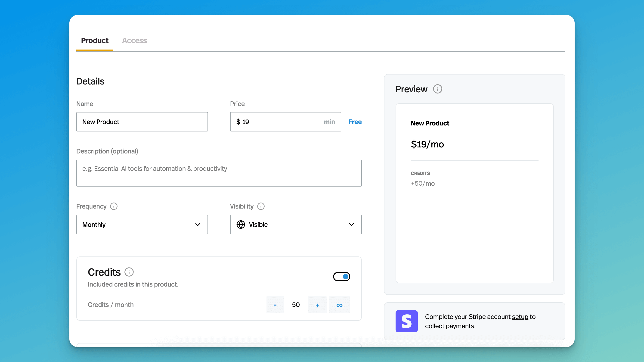This screenshot has width=644, height=362.
Task: Open the Visibility info tooltip
Action: (261, 206)
